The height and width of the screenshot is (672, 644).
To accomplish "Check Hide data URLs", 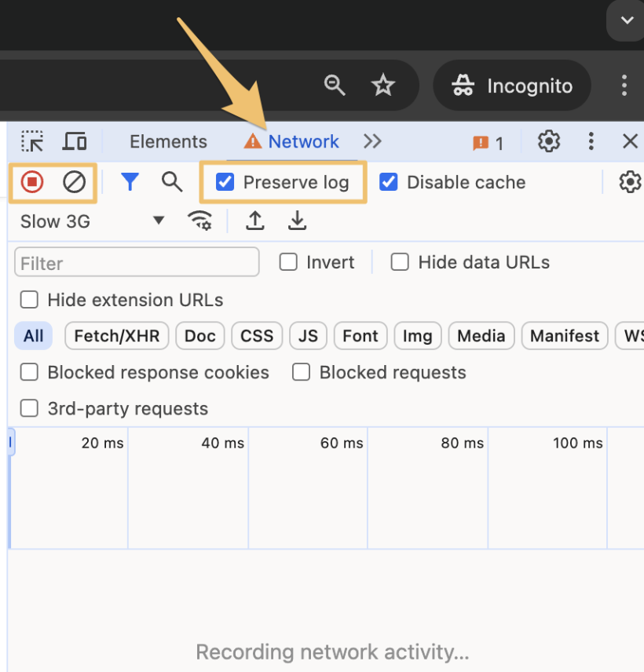I will (x=400, y=262).
